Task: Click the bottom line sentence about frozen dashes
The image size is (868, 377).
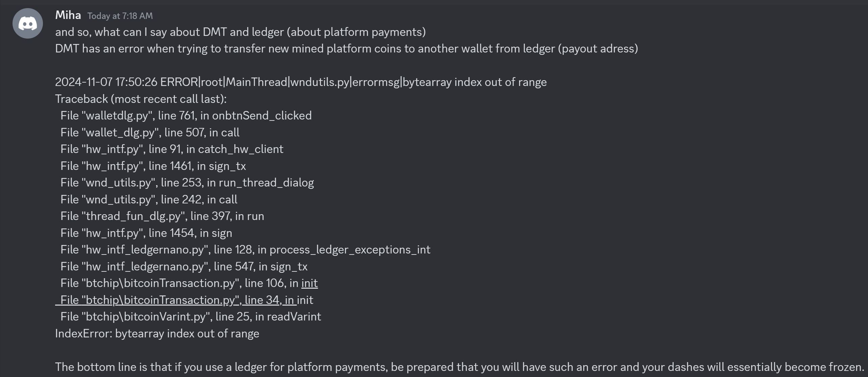Action: click(x=460, y=367)
